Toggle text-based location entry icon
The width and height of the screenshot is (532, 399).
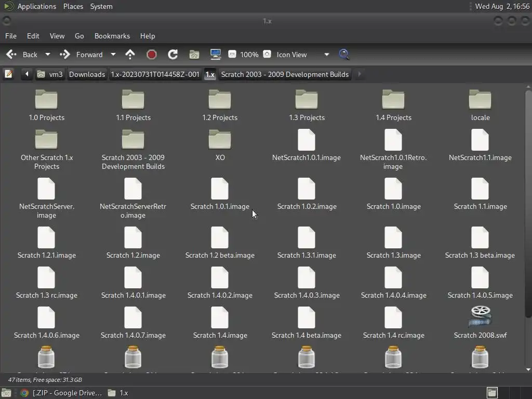(8, 74)
